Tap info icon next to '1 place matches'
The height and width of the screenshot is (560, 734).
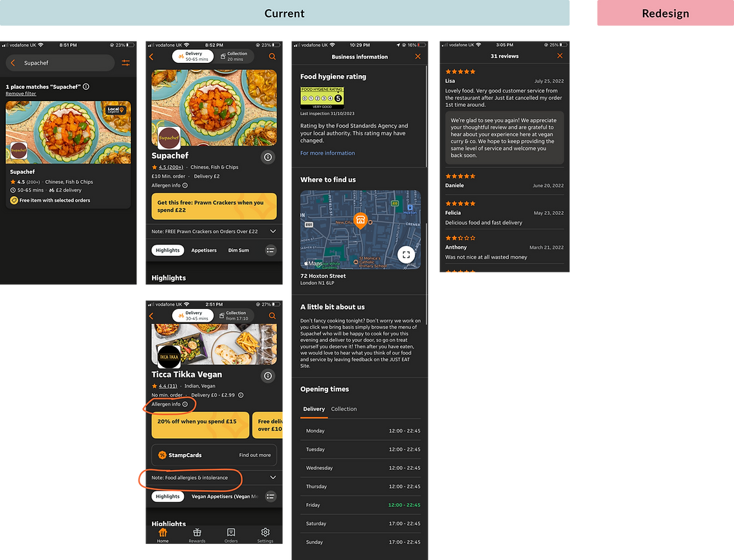pos(86,87)
